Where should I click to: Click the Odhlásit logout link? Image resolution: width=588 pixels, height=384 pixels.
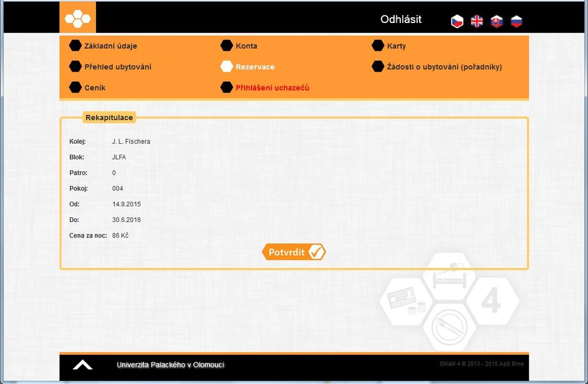tap(401, 20)
